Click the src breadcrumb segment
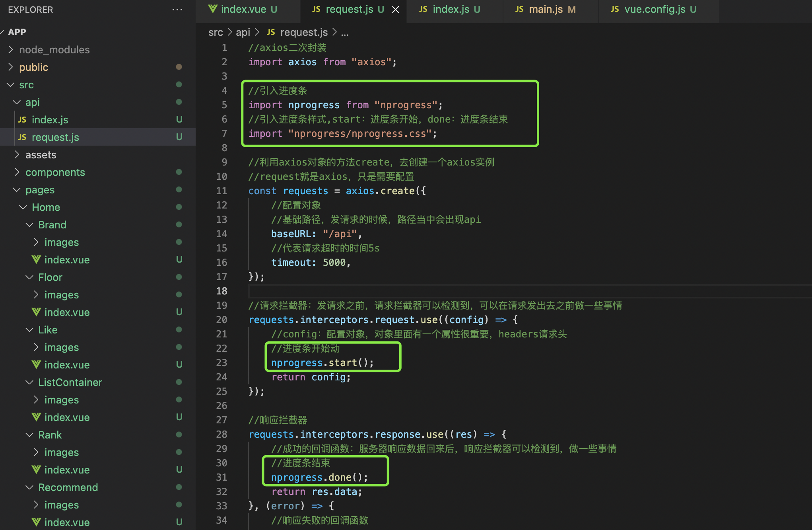Screen dimensions: 812x530 click(x=216, y=33)
